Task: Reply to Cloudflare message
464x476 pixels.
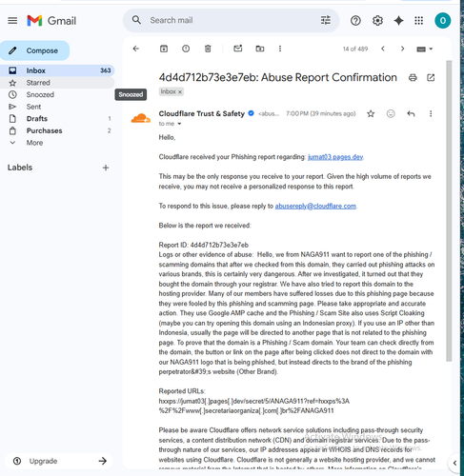Action: tap(411, 113)
